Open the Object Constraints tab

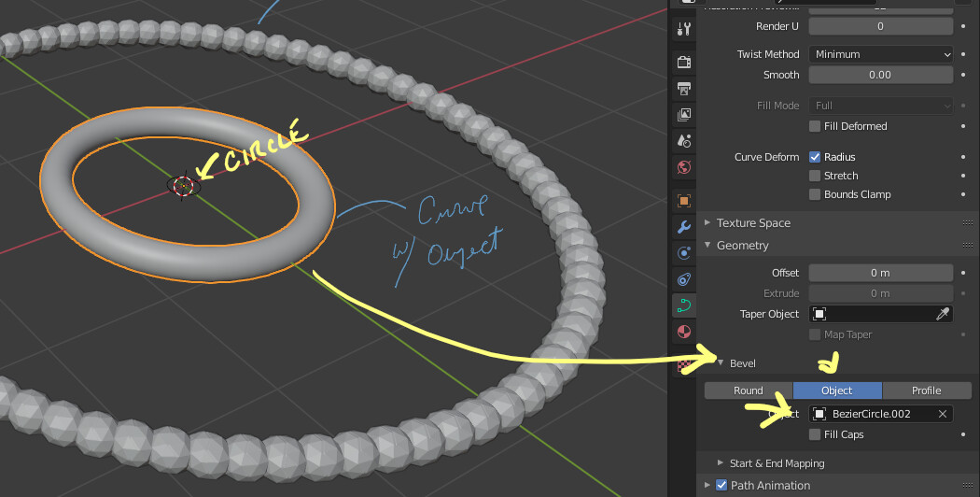(684, 279)
